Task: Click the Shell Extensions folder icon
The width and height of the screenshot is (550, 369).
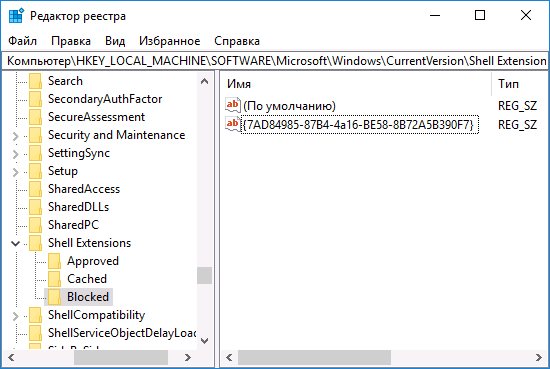Action: pyautogui.click(x=35, y=243)
